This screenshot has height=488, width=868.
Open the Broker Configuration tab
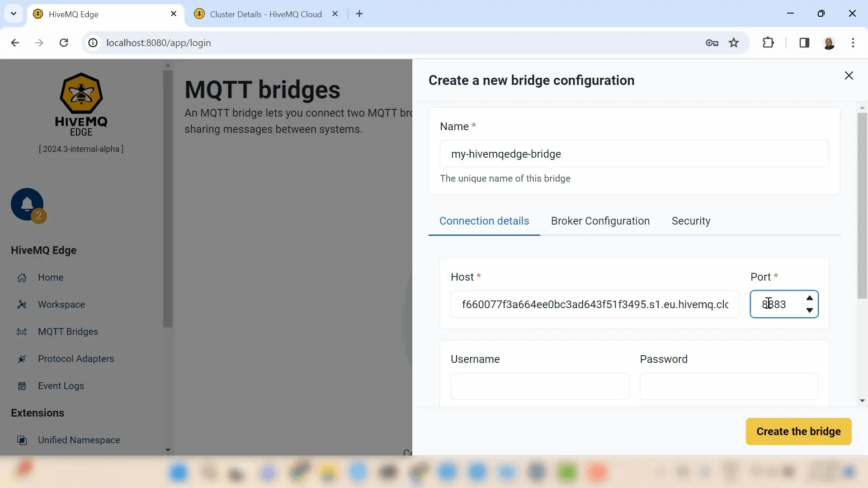600,221
